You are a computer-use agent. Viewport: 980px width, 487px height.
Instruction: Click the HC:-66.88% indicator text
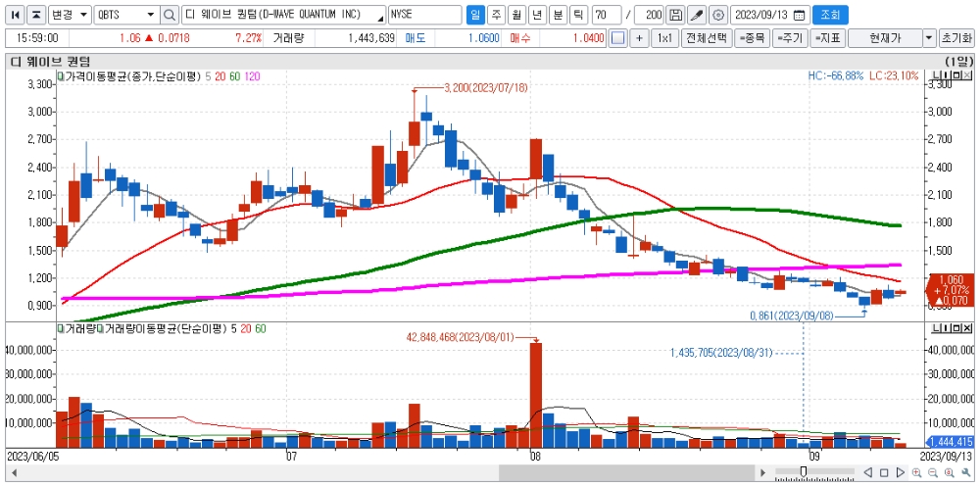click(x=836, y=75)
